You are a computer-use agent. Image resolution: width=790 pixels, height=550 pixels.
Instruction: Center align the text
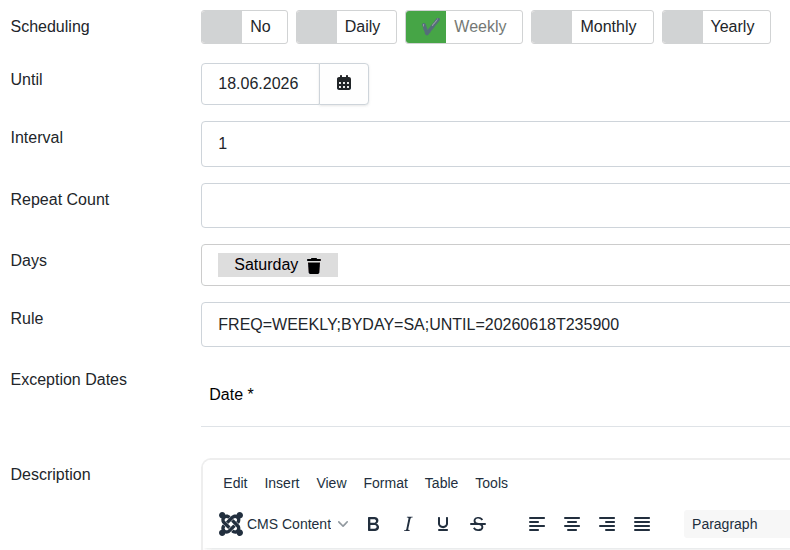pyautogui.click(x=572, y=524)
